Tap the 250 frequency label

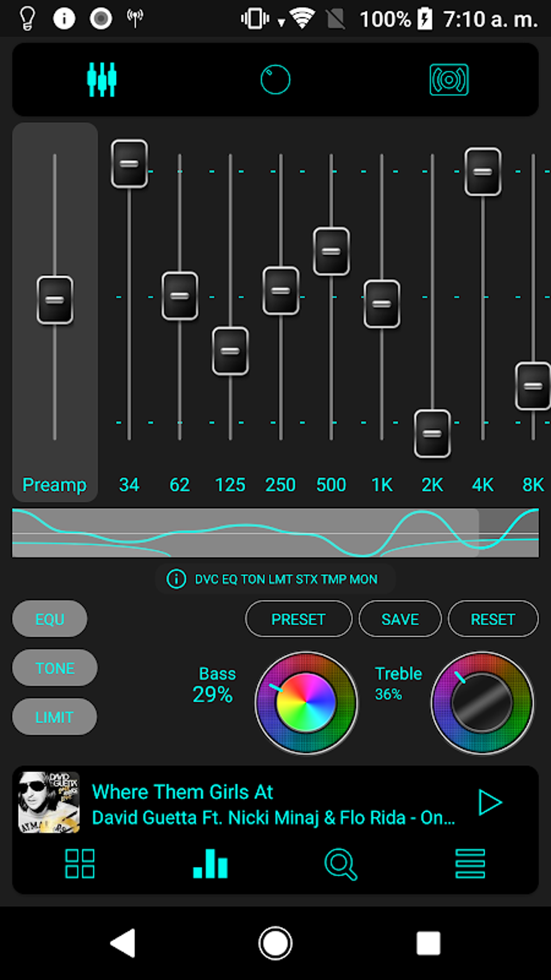[x=280, y=485]
